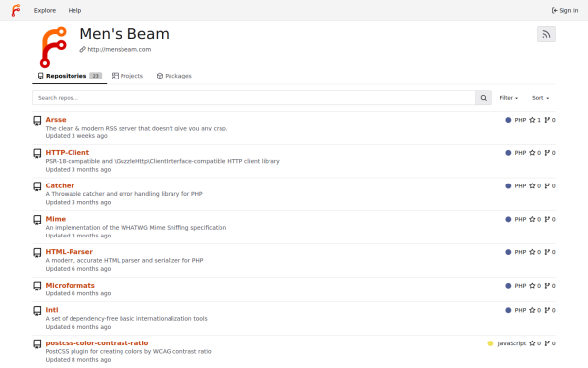This screenshot has width=588, height=368.
Task: Click the PSR-18-compatible HTTP client description
Action: click(163, 161)
